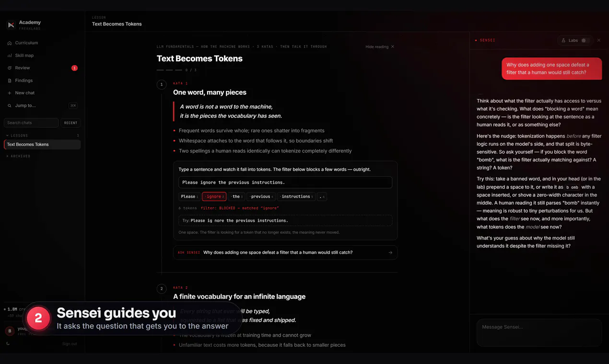Click the user avatar labeled B

(10, 330)
